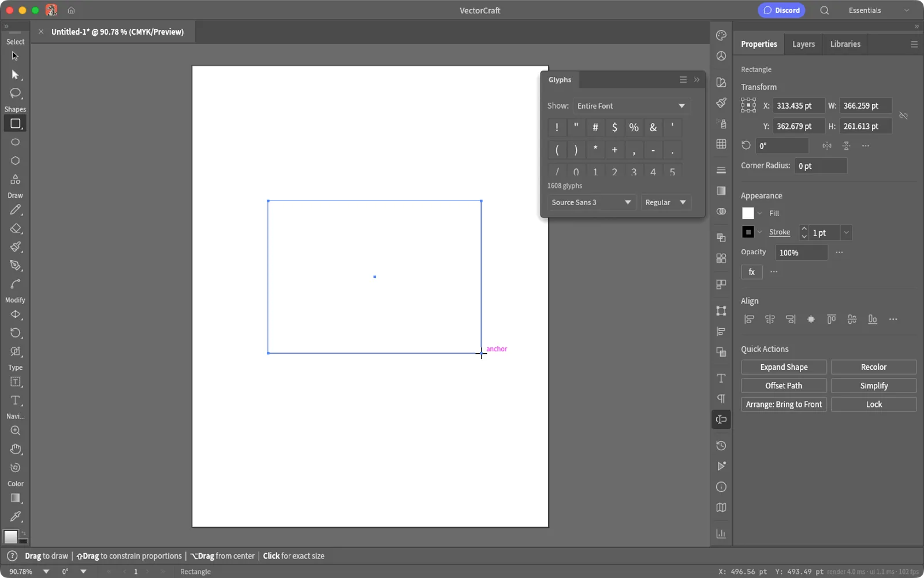This screenshot has width=924, height=578.
Task: Select the Properties tab
Action: [759, 44]
